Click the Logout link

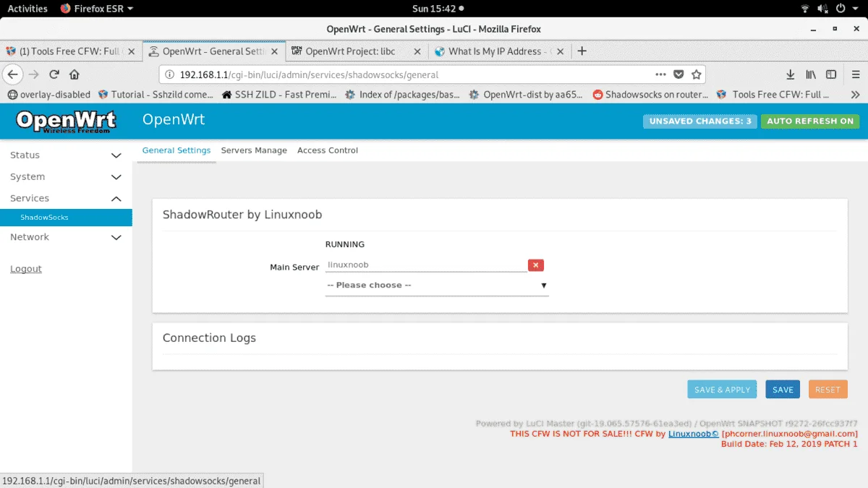pyautogui.click(x=26, y=269)
